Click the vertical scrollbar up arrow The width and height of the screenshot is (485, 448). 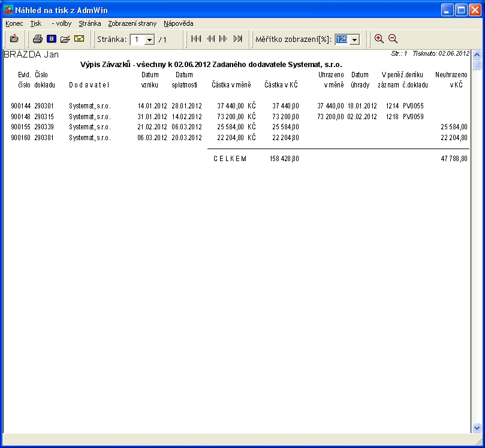(x=477, y=55)
